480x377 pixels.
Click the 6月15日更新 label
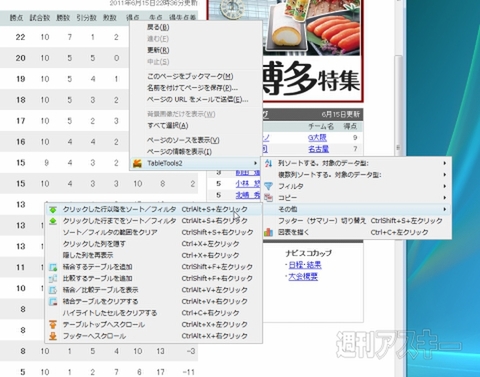tap(341, 114)
